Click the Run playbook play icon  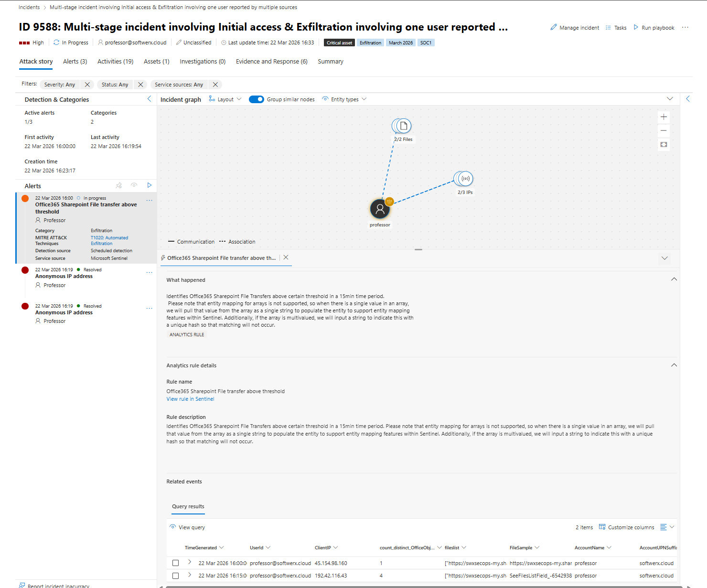[636, 27]
